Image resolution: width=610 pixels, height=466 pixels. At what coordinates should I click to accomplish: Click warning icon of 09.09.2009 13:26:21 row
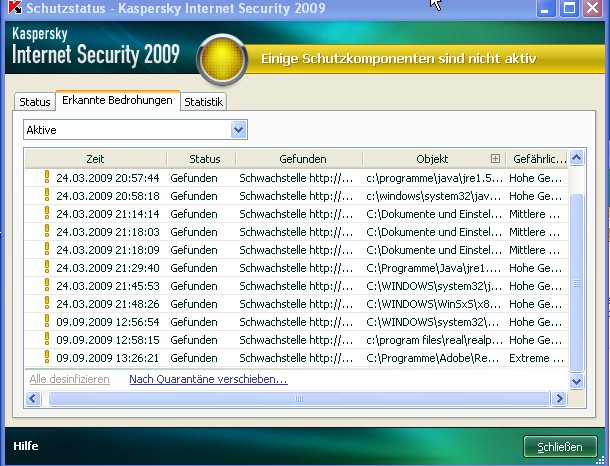[x=47, y=357]
